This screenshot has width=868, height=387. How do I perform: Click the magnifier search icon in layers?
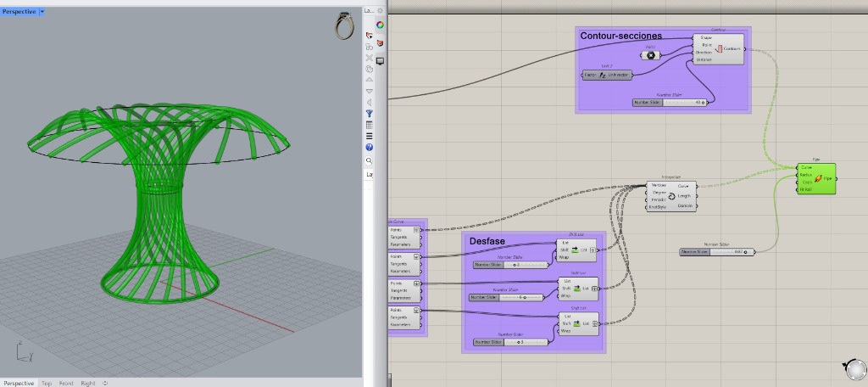click(x=370, y=160)
